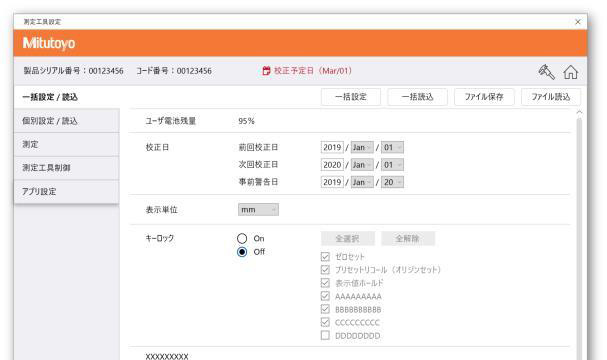607x360 pixels.
Task: Toggle the プリセットリコール checkbox
Action: [325, 270]
